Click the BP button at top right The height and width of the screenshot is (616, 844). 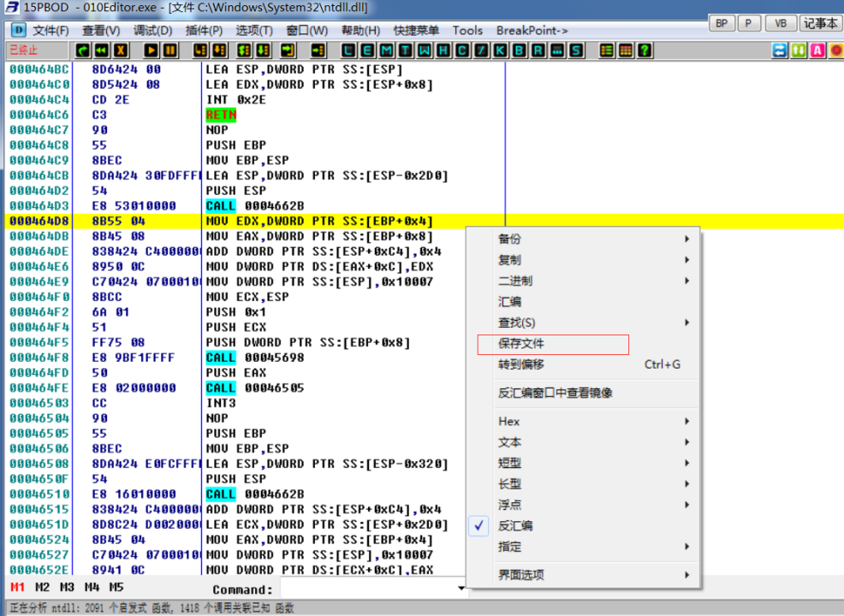point(722,23)
